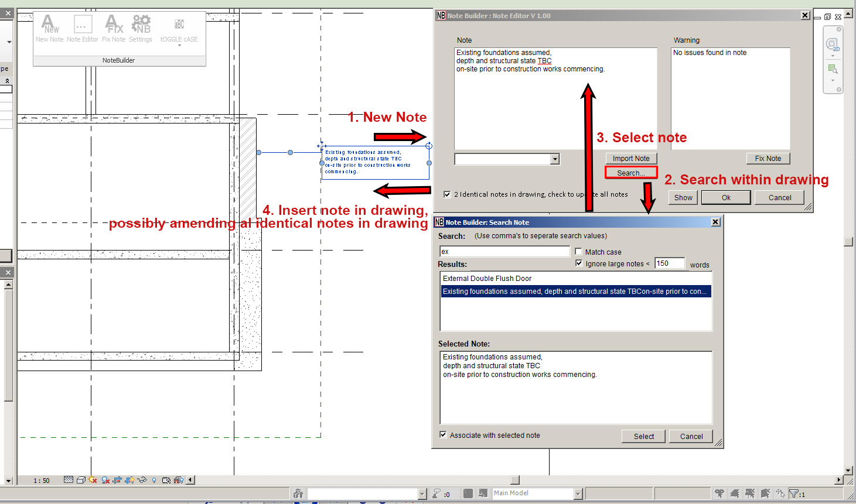The width and height of the screenshot is (856, 504).
Task: Click the horizontal scrollbar thumb in drawing view
Action: [515, 480]
